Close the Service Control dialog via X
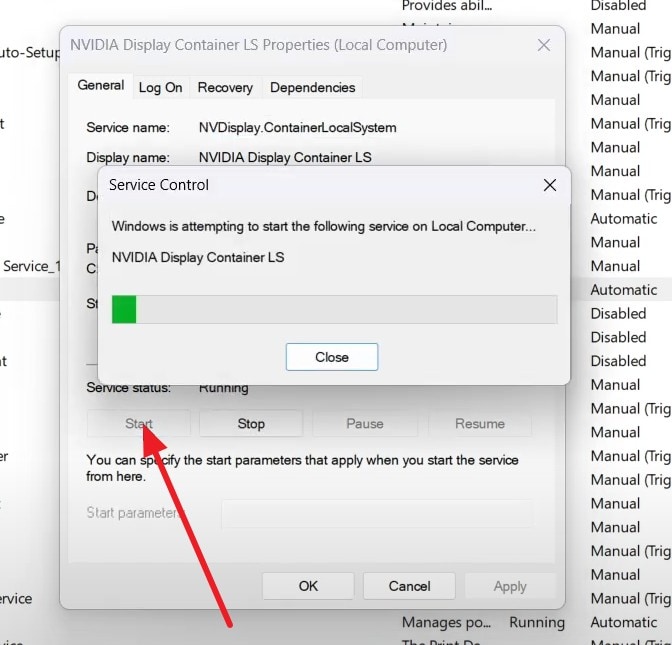This screenshot has height=645, width=672. point(550,185)
